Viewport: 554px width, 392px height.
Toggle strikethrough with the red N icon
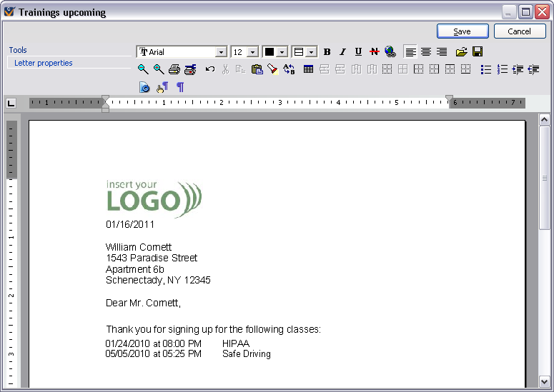point(374,52)
